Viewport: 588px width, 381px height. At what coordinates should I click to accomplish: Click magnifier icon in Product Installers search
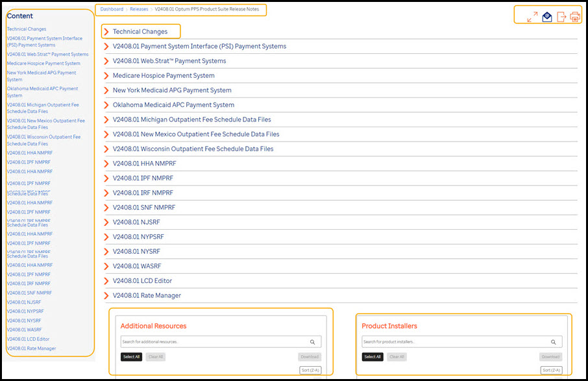click(554, 342)
